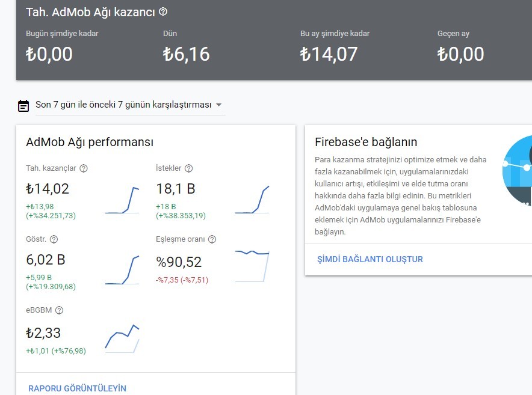Expand the Son 7 gün comparison dropdown arrow
The height and width of the screenshot is (395, 532).
pos(219,105)
